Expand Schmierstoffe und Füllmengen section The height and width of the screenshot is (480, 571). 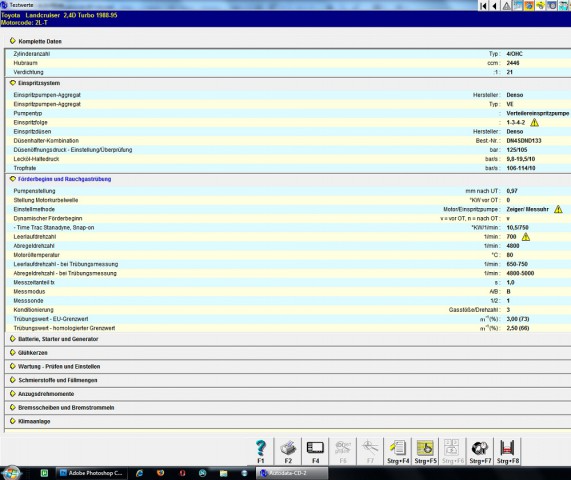[13, 380]
